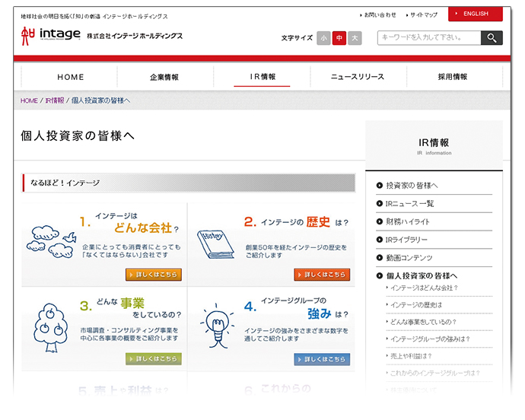This screenshot has width=525, height=420.
Task: Open sub-link どんな事業をしているの？
Action: point(423,322)
